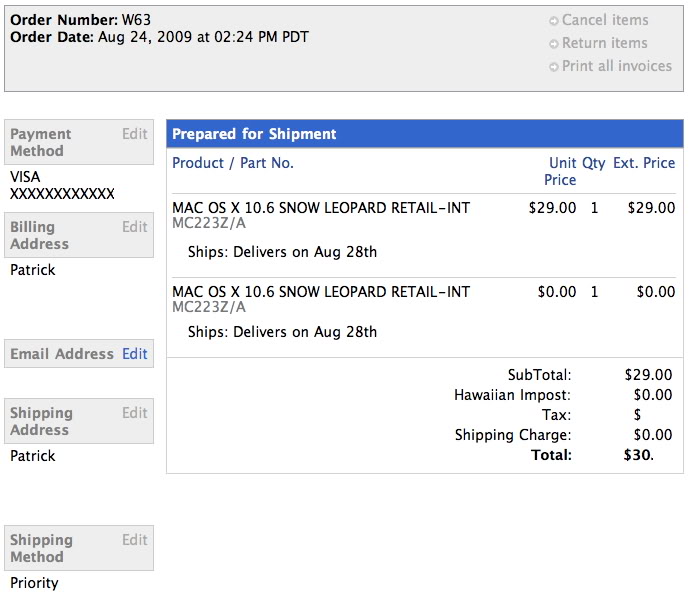Viewport: 689px width, 599px height.
Task: Click the Ext. Price column header
Action: 644,163
